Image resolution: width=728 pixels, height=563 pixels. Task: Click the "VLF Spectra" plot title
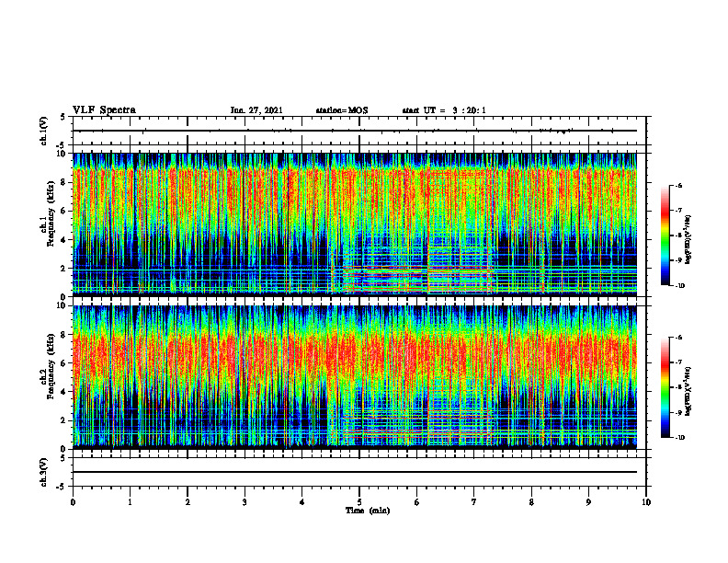pyautogui.click(x=104, y=110)
